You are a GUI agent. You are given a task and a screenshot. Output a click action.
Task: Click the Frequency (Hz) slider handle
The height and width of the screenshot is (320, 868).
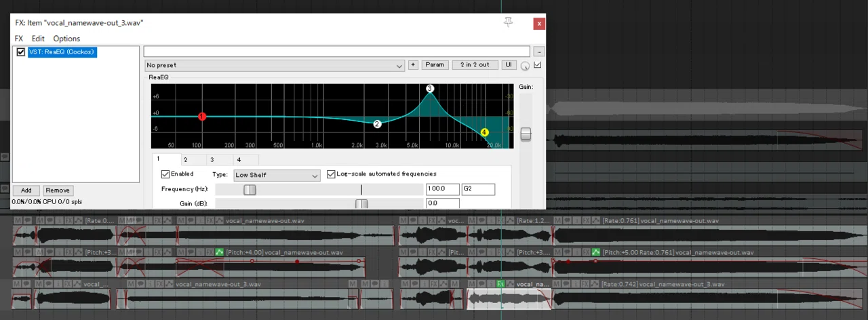point(250,190)
